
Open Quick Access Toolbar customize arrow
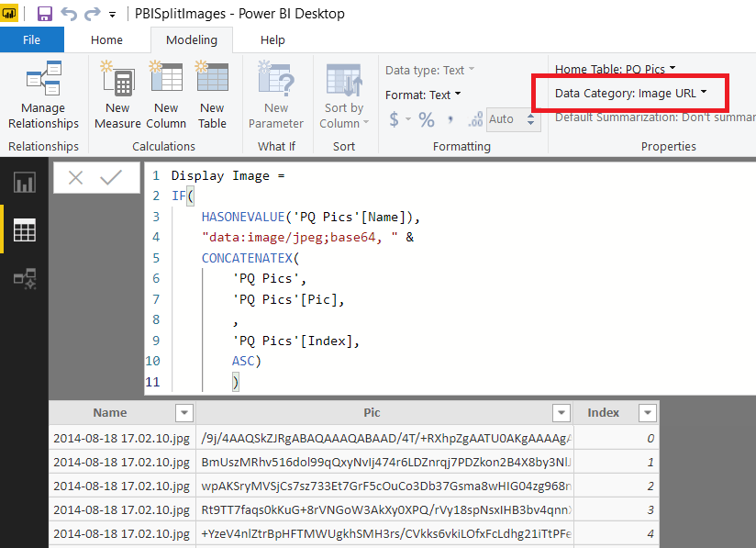(x=112, y=15)
